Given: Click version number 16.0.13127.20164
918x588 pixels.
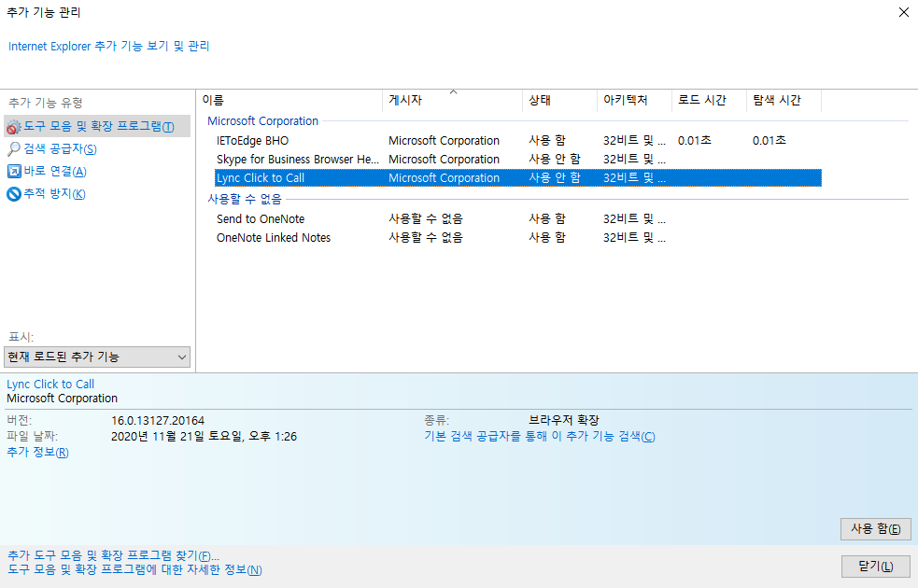Looking at the screenshot, I should coord(158,421).
